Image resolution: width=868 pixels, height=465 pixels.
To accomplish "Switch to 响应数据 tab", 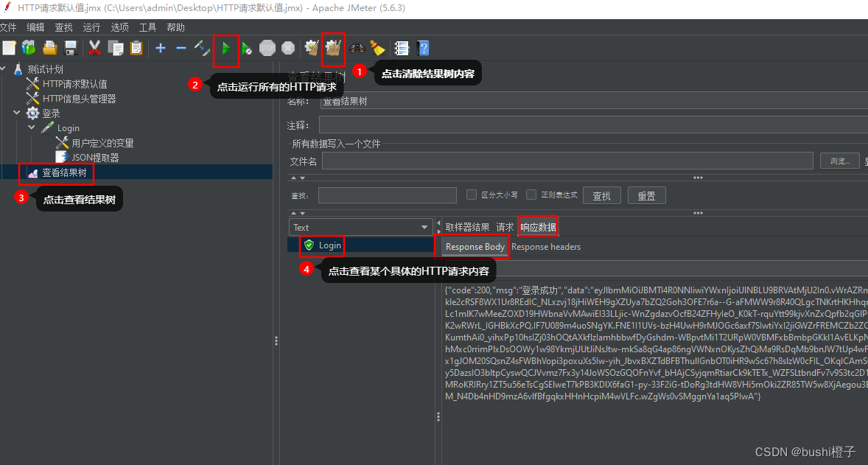I will (x=538, y=228).
